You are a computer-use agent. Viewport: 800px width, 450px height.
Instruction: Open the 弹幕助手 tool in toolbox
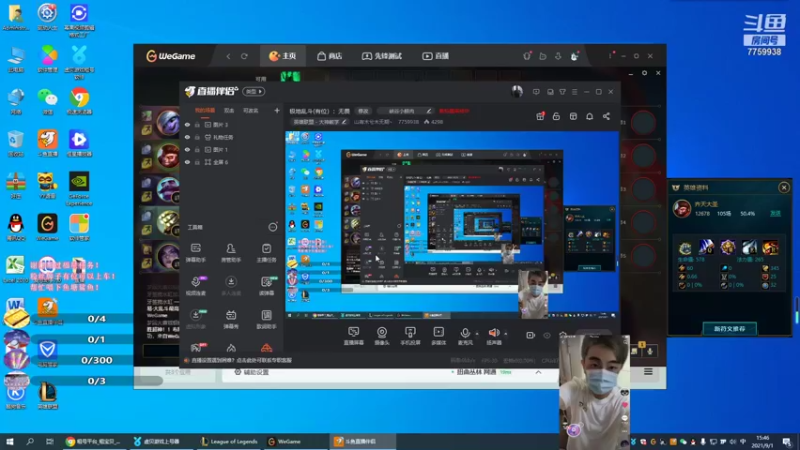[195, 252]
